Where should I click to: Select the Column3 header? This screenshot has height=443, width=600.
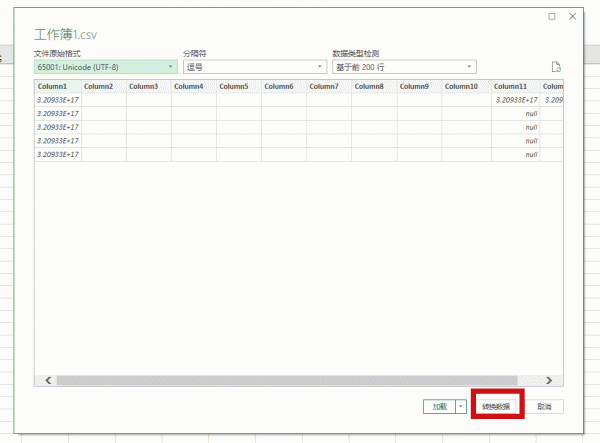tap(148, 87)
